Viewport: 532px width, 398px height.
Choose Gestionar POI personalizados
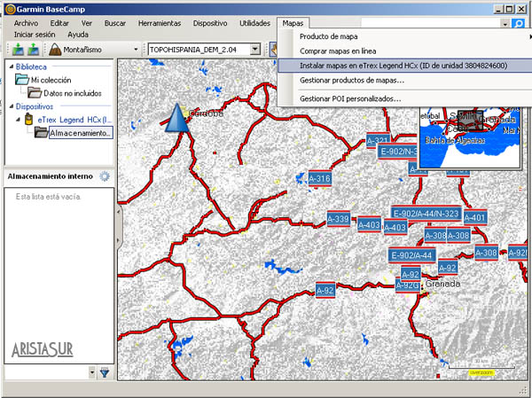pyautogui.click(x=404, y=98)
